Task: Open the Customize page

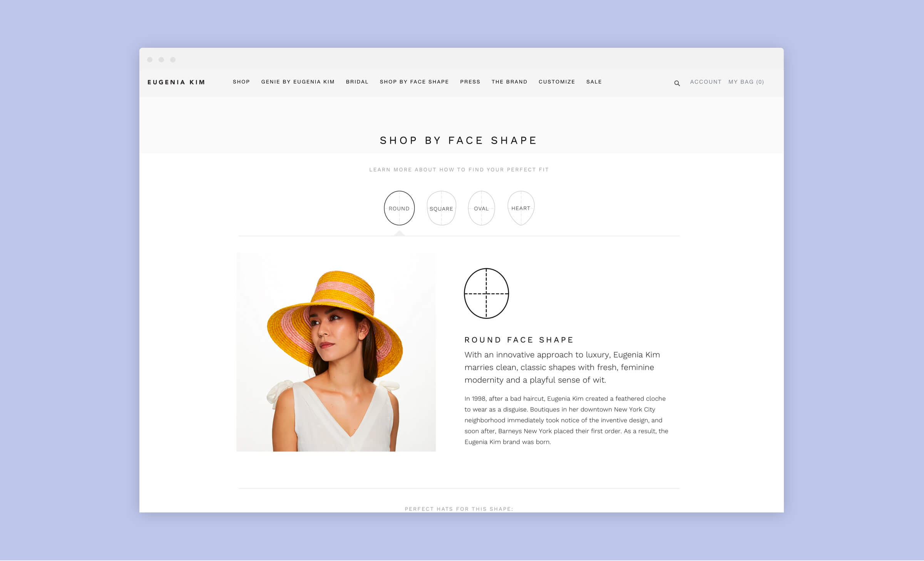Action: (557, 82)
